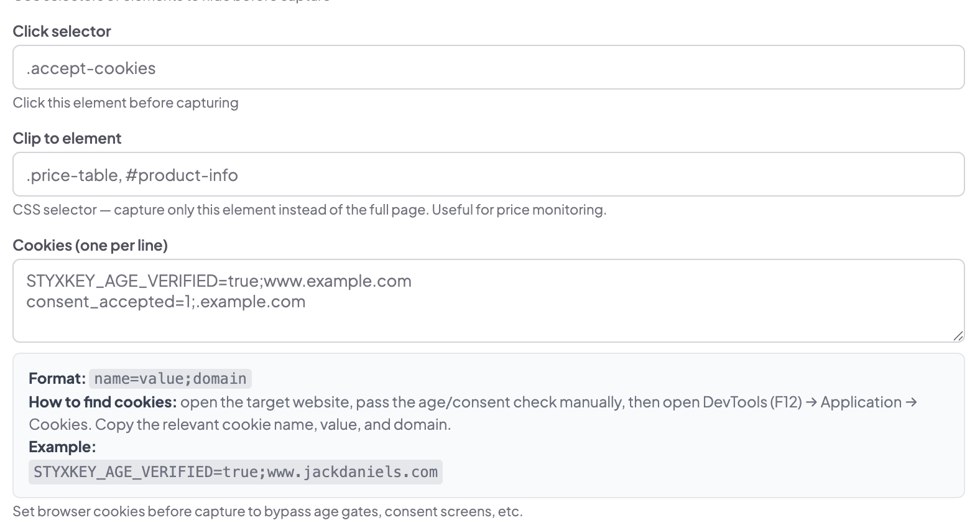The height and width of the screenshot is (520, 980).
Task: Click the 'Example:' label in help box
Action: (x=62, y=447)
